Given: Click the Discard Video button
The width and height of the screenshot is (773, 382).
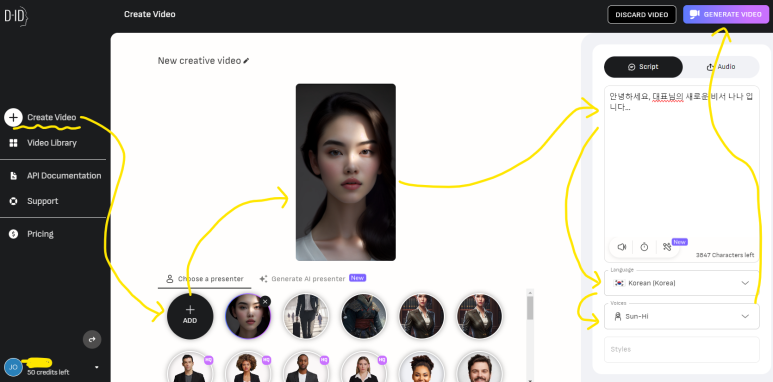Looking at the screenshot, I should point(642,14).
